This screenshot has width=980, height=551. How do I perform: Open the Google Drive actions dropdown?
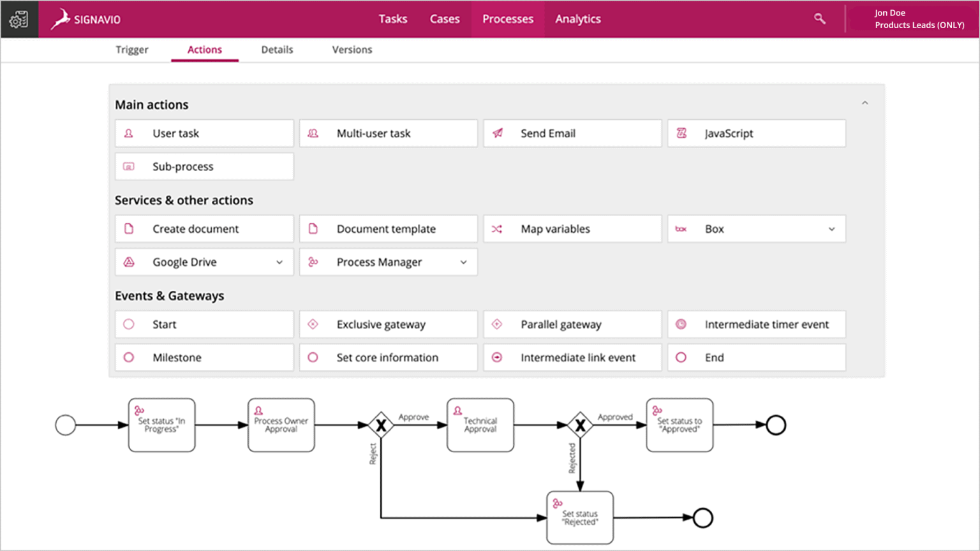coord(279,261)
